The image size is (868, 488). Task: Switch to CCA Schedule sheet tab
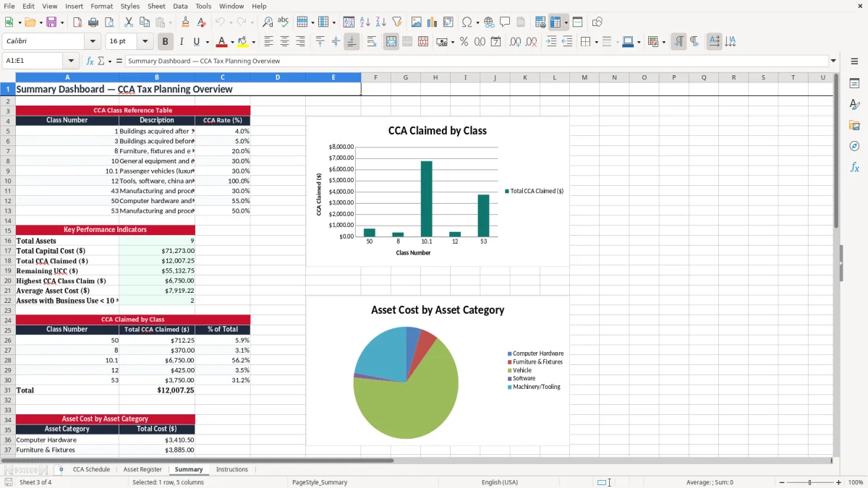pyautogui.click(x=91, y=469)
